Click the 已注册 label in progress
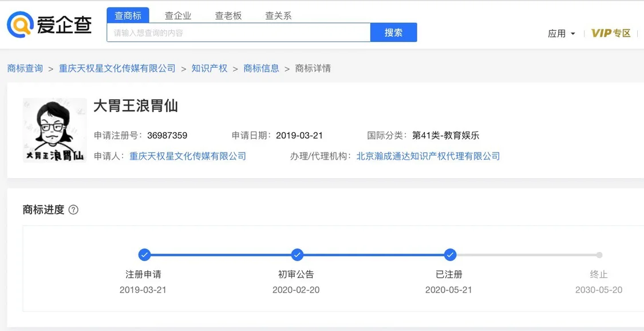Screen dimensions: 644x331 pos(448,274)
